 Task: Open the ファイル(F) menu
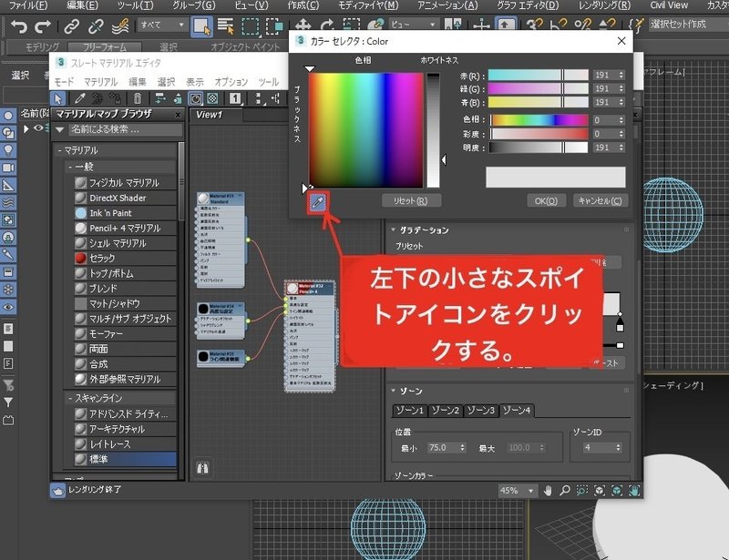tap(28, 5)
